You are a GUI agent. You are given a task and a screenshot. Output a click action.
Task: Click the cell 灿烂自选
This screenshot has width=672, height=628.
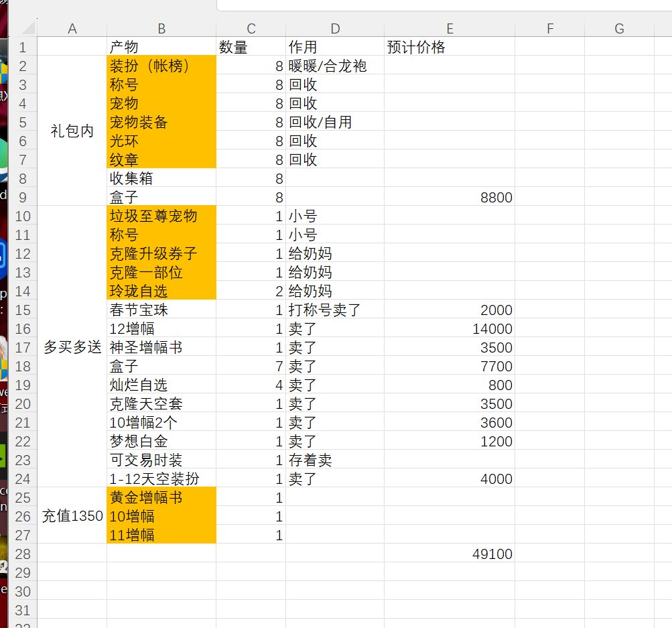[161, 385]
